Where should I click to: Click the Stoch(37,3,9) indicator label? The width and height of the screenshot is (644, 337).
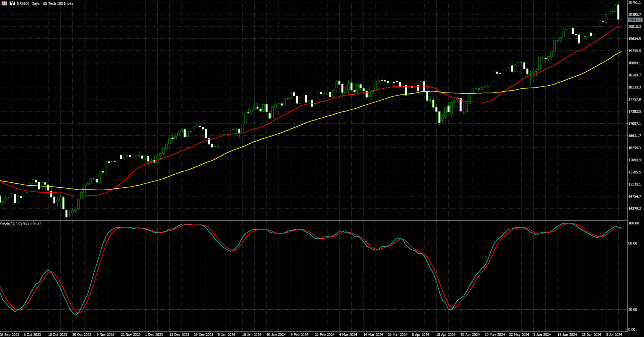pos(21,224)
